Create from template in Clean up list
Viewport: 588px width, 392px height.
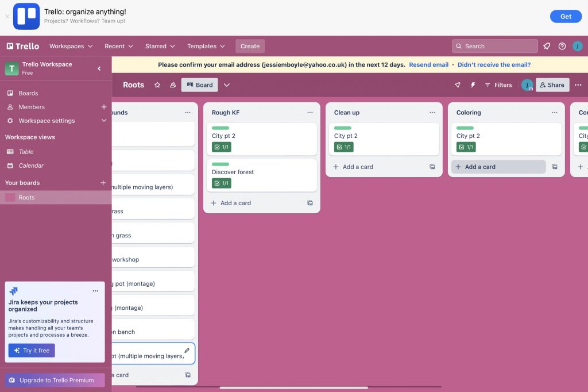tap(432, 167)
